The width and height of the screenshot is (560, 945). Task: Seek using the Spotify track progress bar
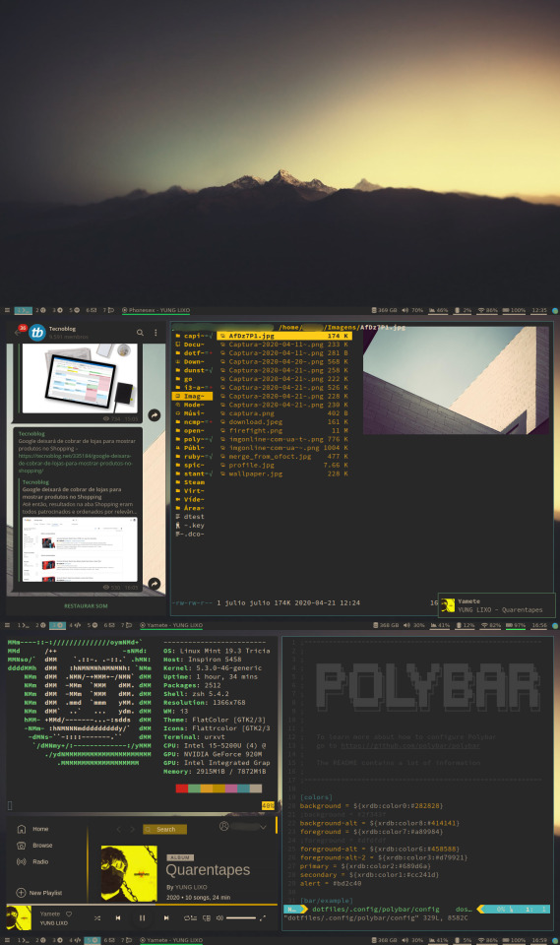click(x=141, y=904)
